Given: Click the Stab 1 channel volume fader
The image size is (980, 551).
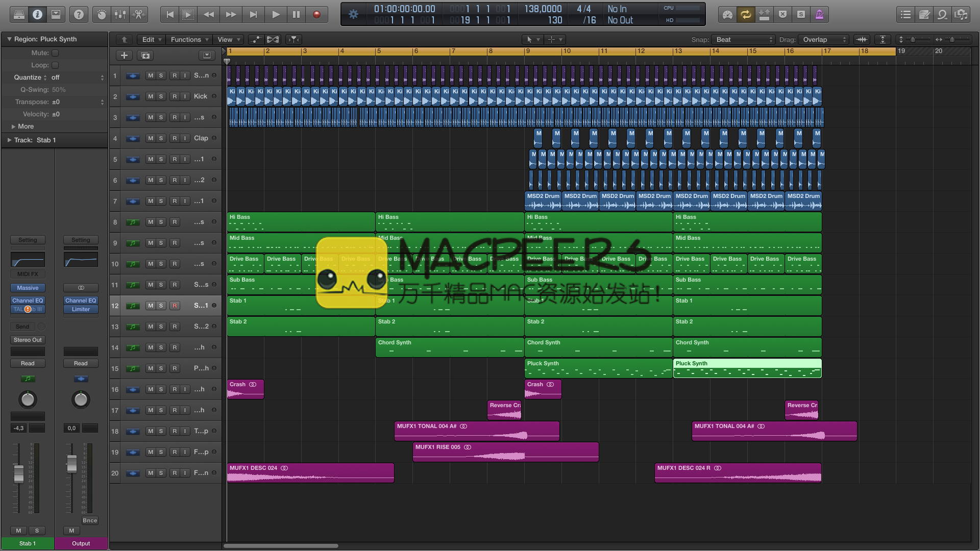Looking at the screenshot, I should tap(19, 473).
